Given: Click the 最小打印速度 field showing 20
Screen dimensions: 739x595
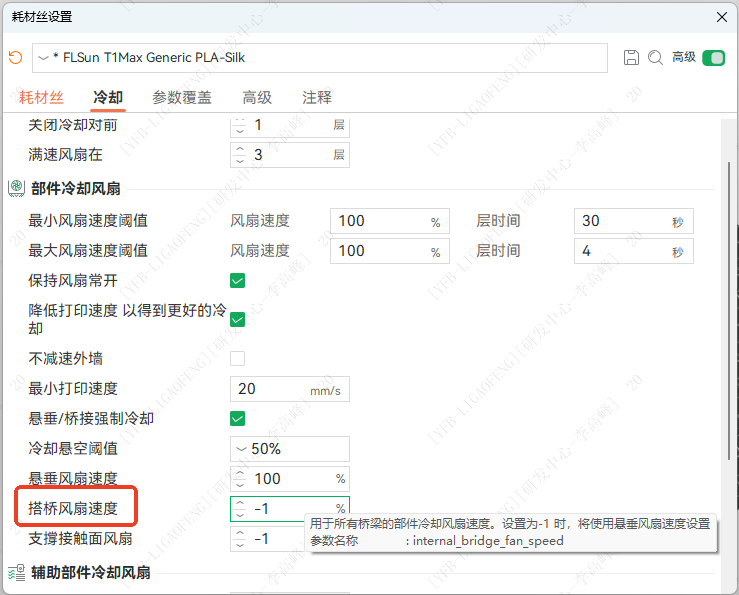Looking at the screenshot, I should tap(290, 389).
